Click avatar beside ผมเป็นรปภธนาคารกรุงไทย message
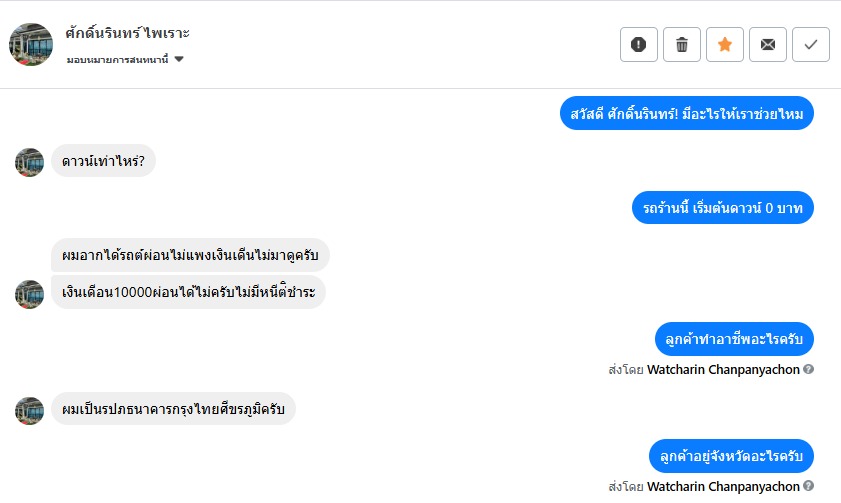Screen dimensions: 841x503 (30, 410)
